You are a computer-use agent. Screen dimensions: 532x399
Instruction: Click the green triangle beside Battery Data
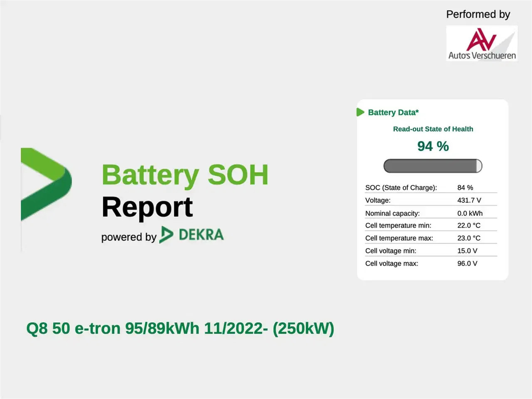(360, 112)
